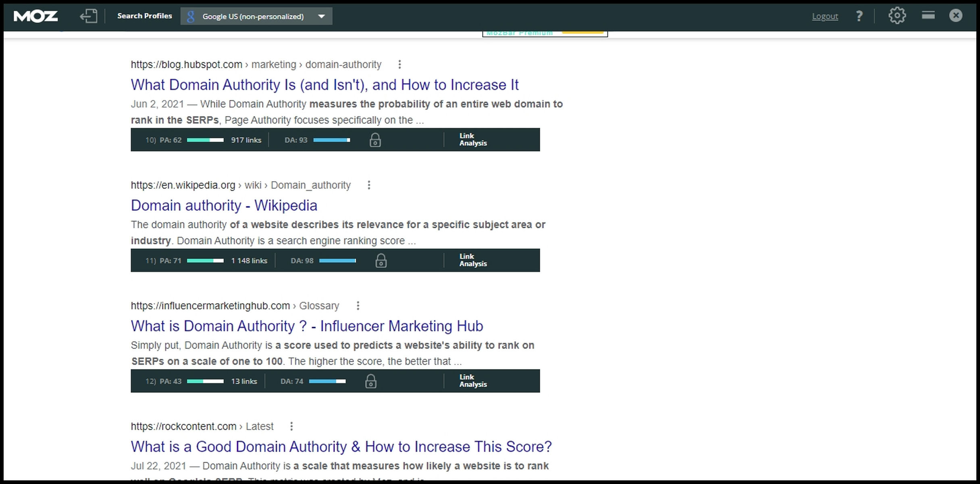Click '13 links' in Influencer Marketing Hub row
Screen dimensions: 980x484
[244, 381]
